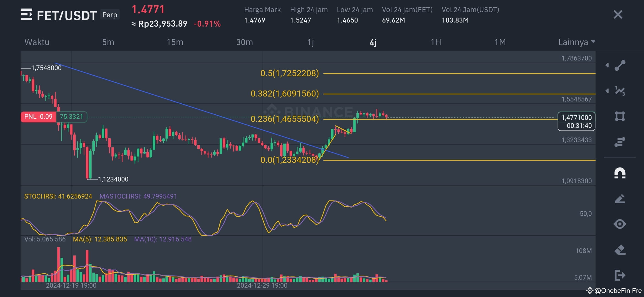Viewport: 644px width, 297px height.
Task: Select the 1H timeframe
Action: [436, 42]
